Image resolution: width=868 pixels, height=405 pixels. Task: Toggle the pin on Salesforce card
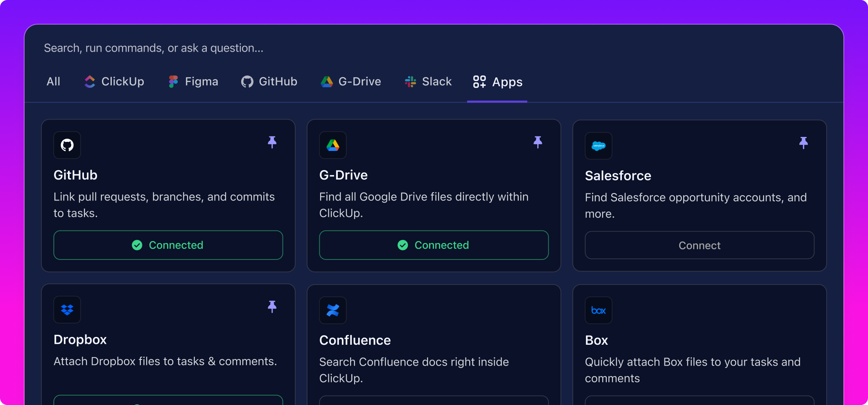pos(803,143)
